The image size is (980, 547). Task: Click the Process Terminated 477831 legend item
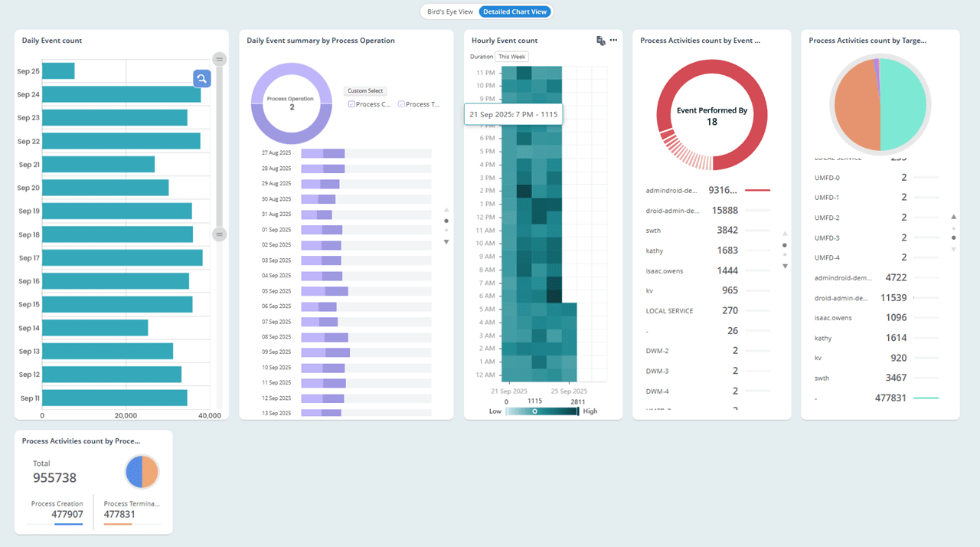pos(131,510)
